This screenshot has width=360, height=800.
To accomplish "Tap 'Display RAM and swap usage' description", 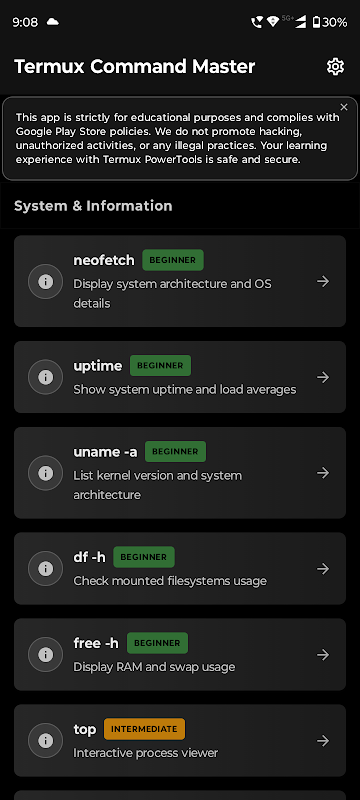I will 154,667.
